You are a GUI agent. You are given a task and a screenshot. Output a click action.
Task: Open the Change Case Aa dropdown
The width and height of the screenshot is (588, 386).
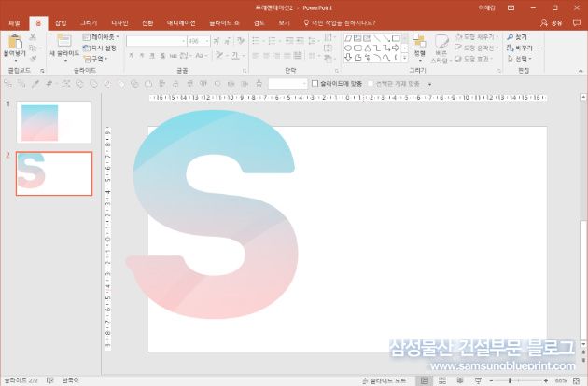tap(201, 56)
